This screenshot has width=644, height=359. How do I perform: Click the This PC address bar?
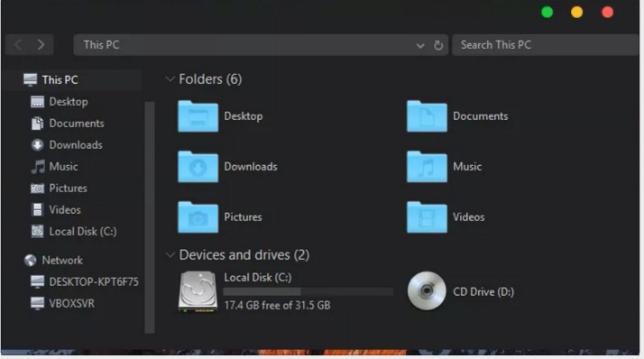(x=261, y=45)
